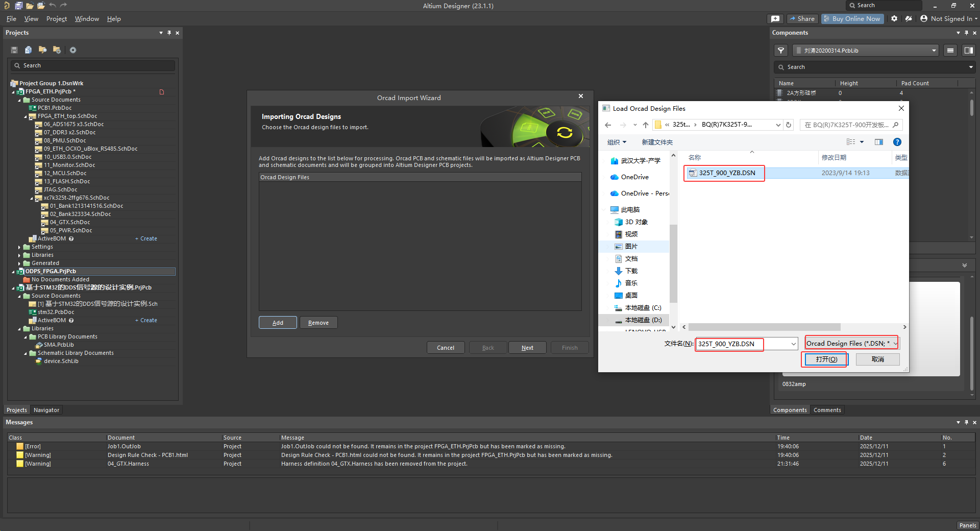Viewport: 980px width, 531px height.
Task: Open file dialog help question mark
Action: tap(897, 142)
